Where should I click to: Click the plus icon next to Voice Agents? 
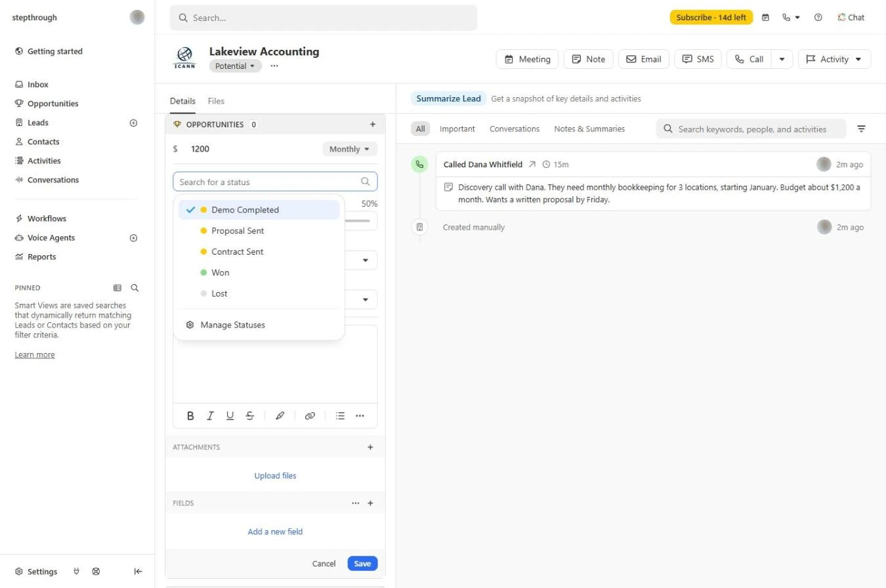pyautogui.click(x=134, y=238)
